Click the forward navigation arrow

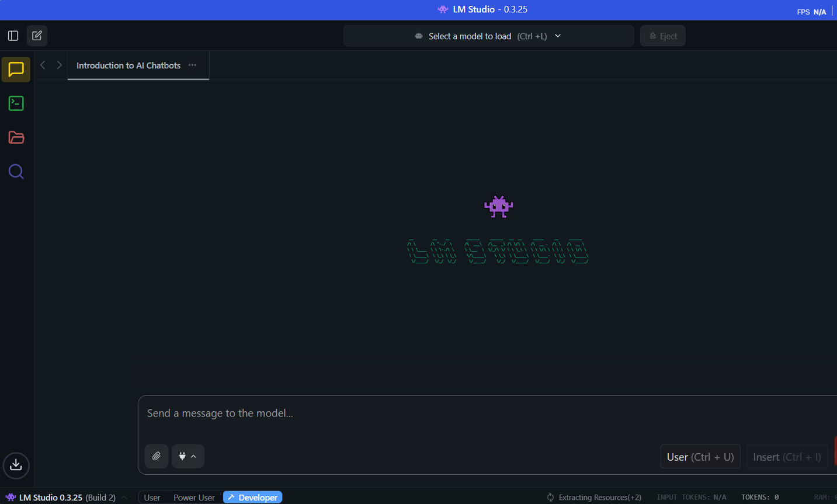[x=59, y=65]
